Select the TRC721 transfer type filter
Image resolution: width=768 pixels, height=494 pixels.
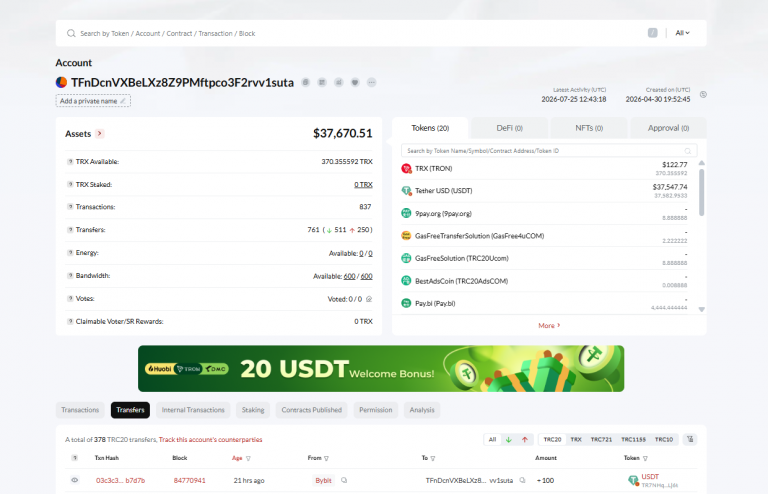point(601,440)
